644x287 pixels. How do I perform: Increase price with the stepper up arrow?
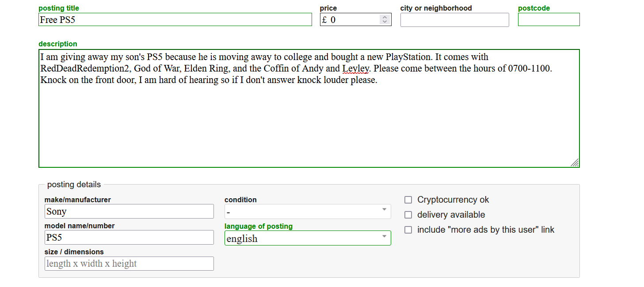[385, 18]
